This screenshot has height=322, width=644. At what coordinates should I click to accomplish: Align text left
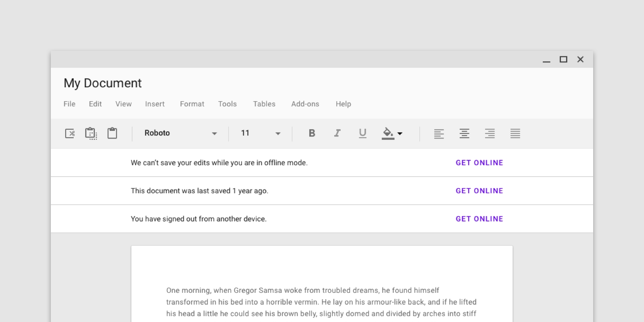[x=439, y=133]
